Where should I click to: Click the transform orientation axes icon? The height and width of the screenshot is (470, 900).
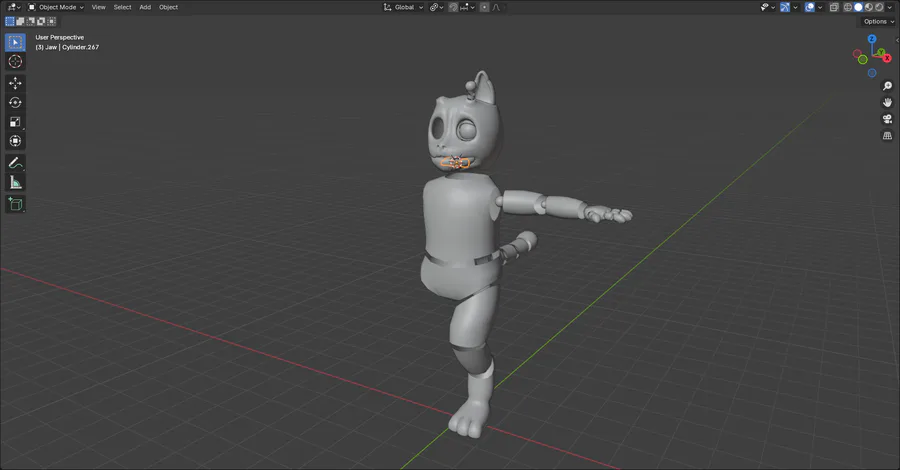click(x=387, y=7)
